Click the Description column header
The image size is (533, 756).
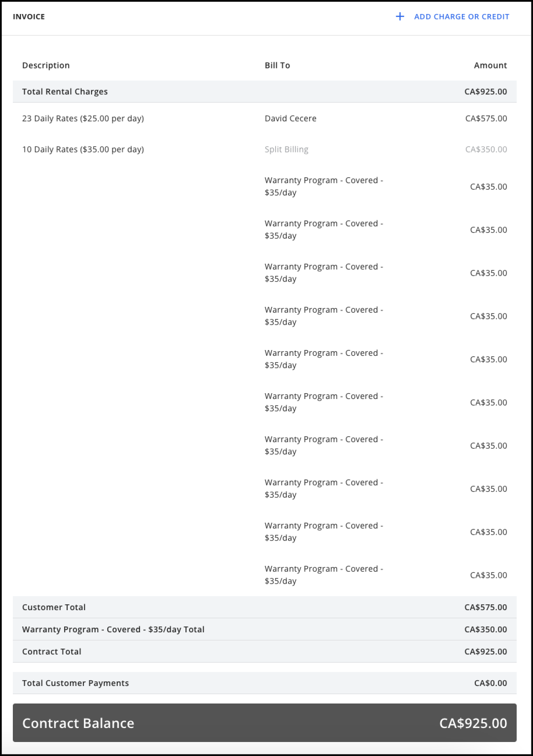coord(46,65)
